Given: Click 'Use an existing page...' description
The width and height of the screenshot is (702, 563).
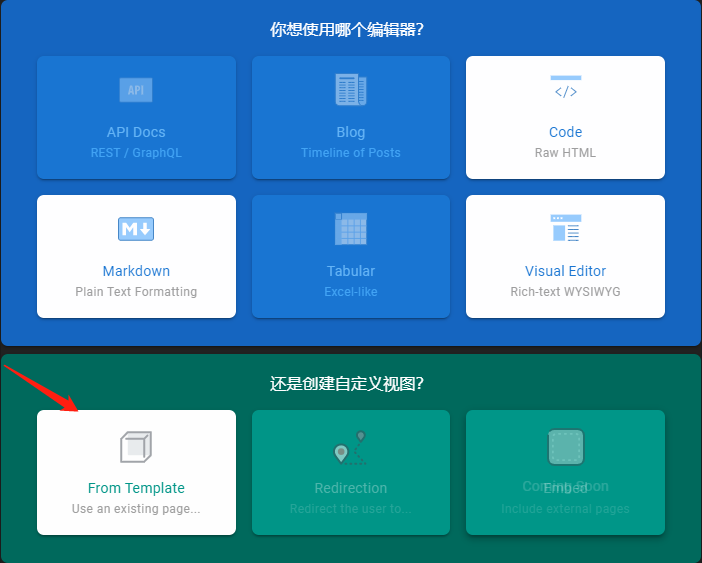Looking at the screenshot, I should [136, 509].
